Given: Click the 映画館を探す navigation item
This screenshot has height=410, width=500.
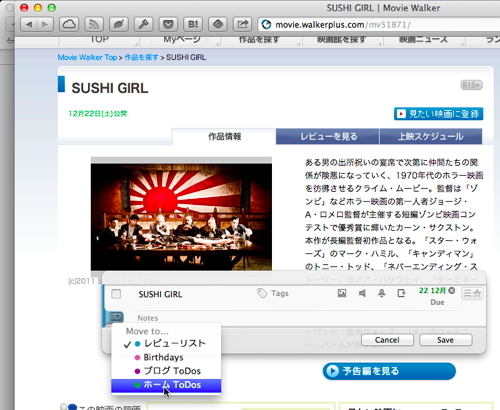Looking at the screenshot, I should (341, 40).
